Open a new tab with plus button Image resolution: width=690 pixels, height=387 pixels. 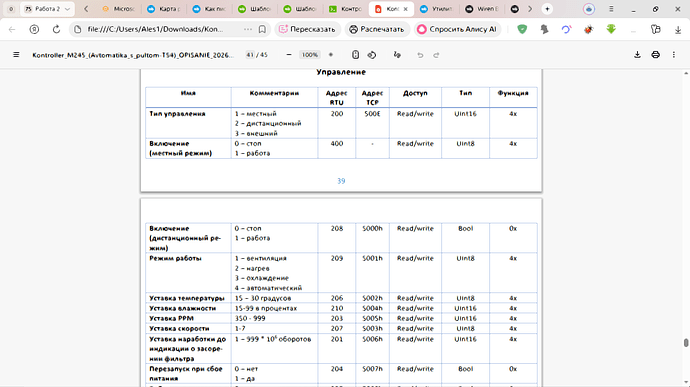[x=547, y=9]
